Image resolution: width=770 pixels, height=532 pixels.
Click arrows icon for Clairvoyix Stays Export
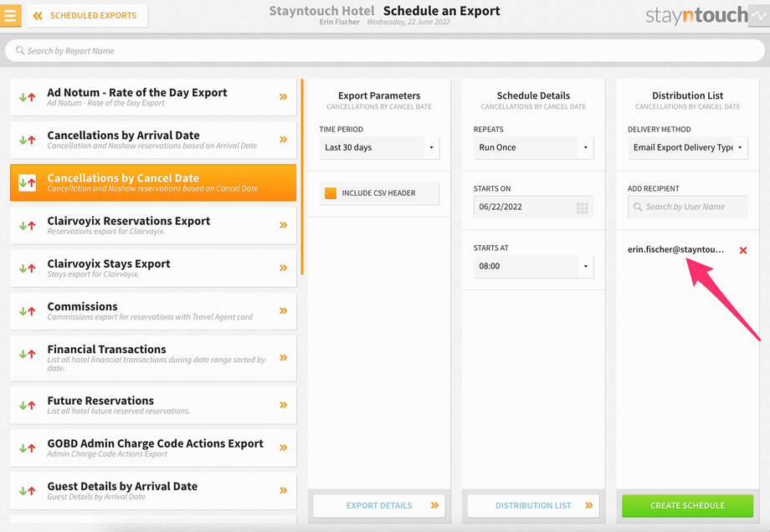click(27, 268)
